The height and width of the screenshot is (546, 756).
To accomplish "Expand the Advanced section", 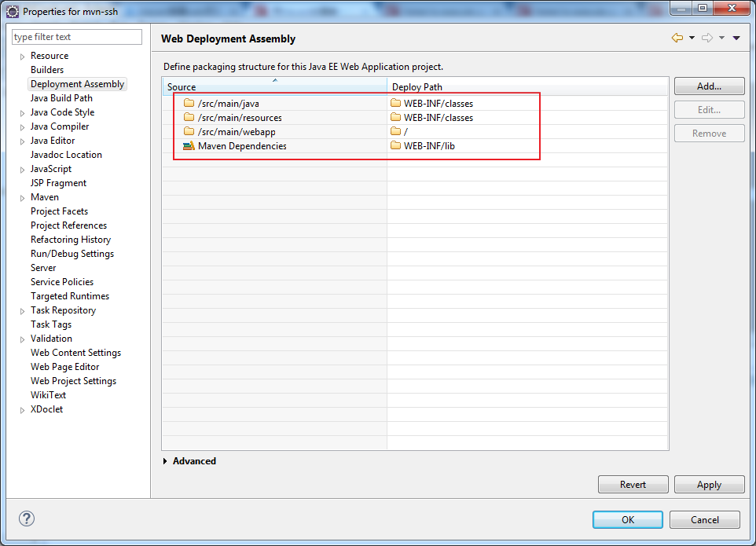I will (x=165, y=461).
